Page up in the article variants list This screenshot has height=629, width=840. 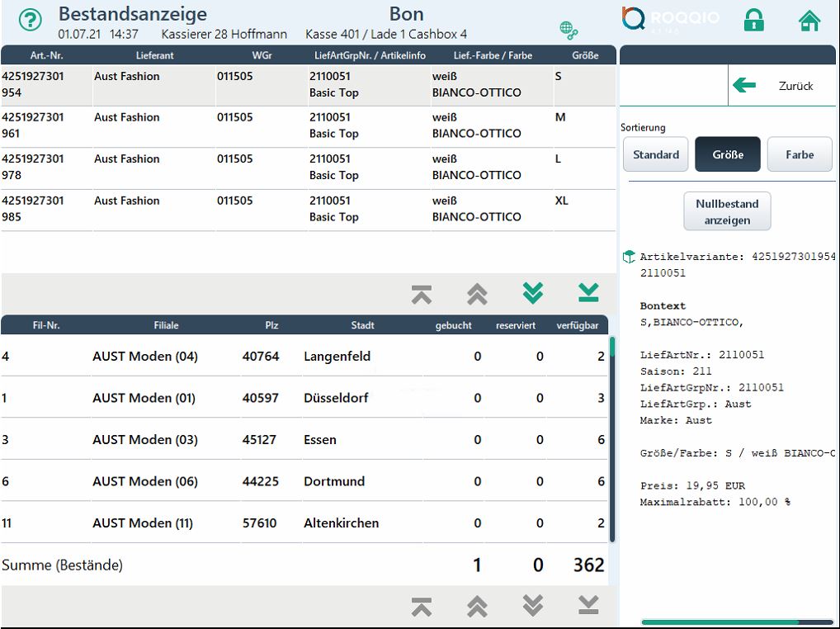(x=477, y=293)
